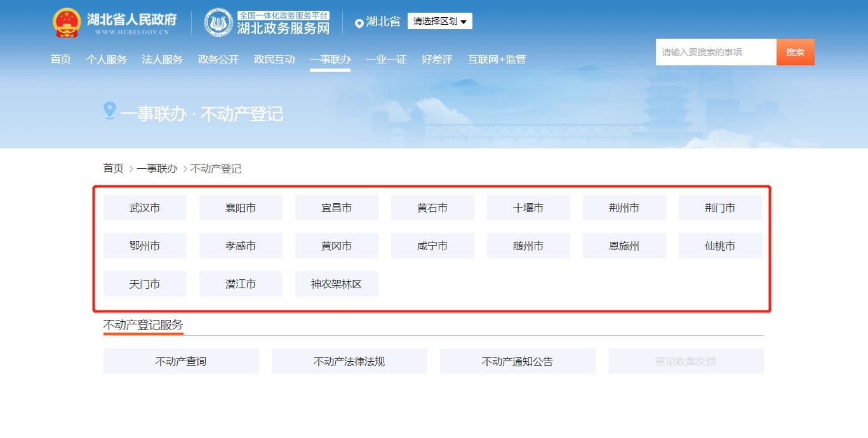Open the 请选择区划 region dropdown
This screenshot has height=438, width=868.
(440, 20)
